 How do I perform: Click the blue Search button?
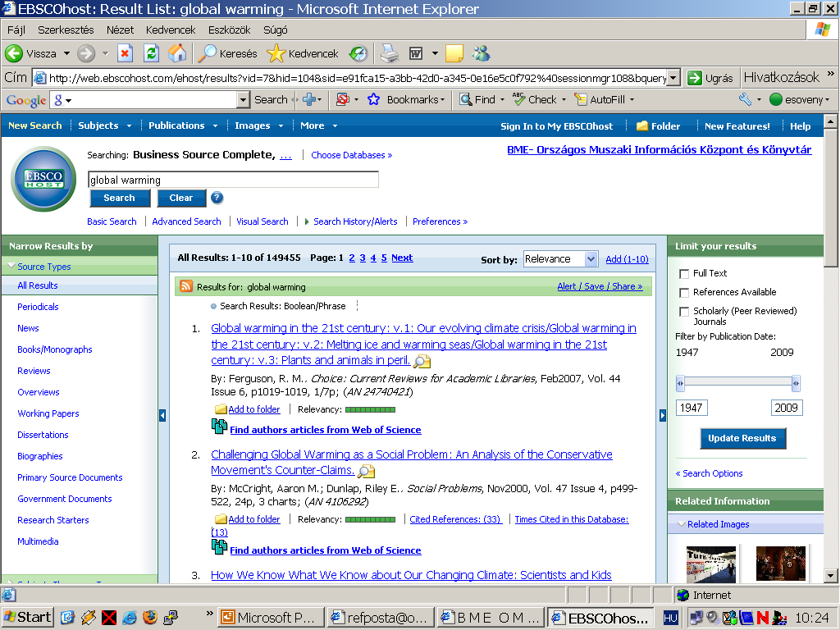click(119, 198)
